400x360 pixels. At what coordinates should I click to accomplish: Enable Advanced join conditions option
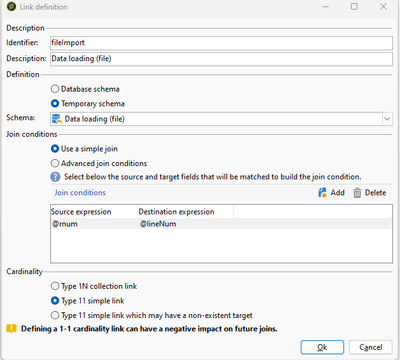coord(55,163)
